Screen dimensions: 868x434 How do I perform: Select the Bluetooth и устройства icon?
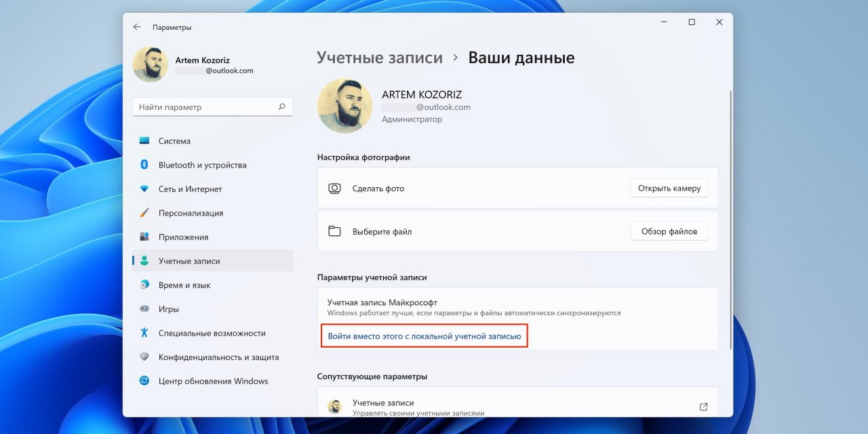[x=144, y=165]
